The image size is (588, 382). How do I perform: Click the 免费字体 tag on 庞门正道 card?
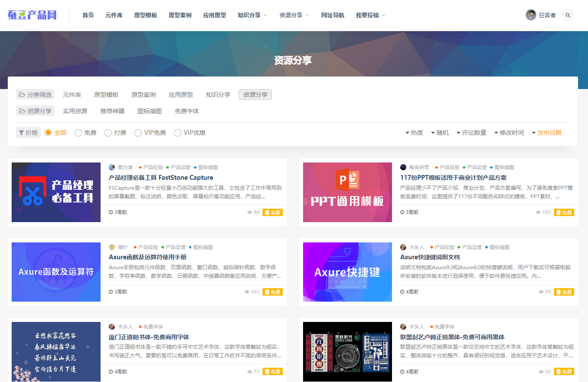[151, 327]
